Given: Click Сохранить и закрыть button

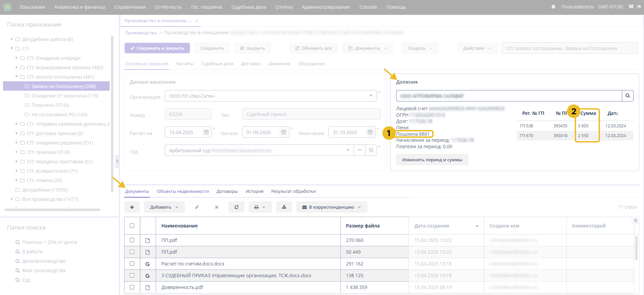Looking at the screenshot, I should 157,48.
